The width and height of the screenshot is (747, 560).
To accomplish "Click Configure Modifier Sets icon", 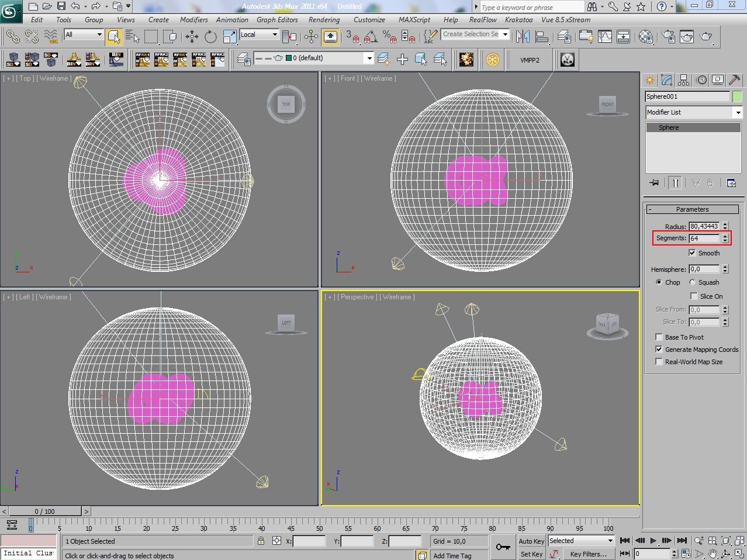I will tap(731, 183).
